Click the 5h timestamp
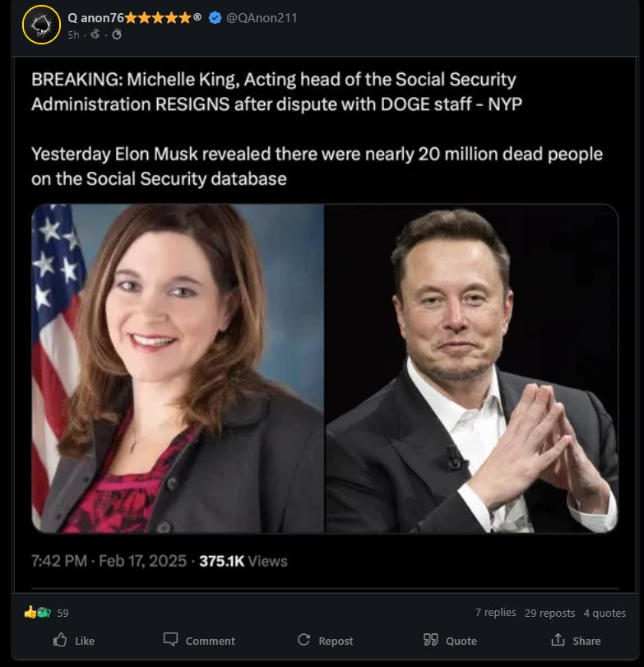644x667 pixels. [x=73, y=35]
